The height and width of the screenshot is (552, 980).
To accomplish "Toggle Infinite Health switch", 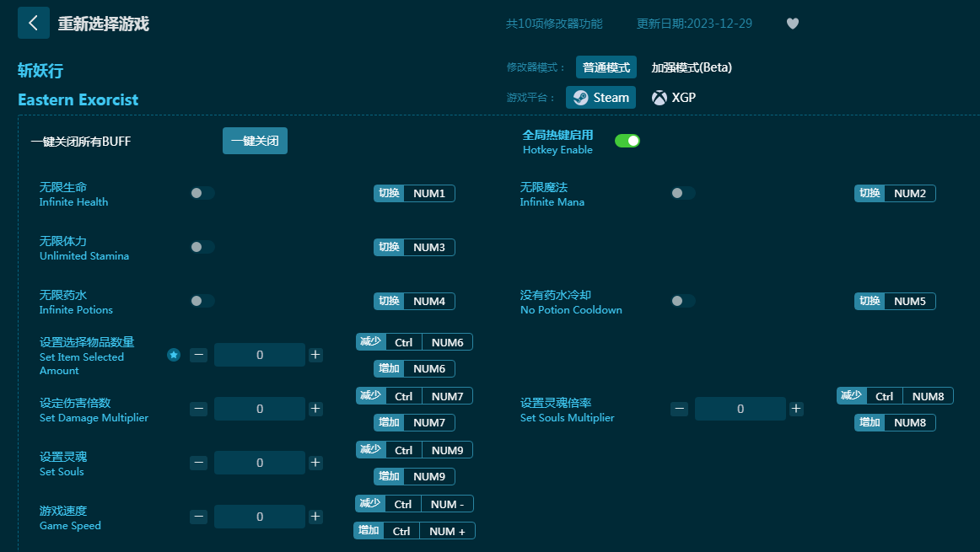I will pyautogui.click(x=202, y=193).
